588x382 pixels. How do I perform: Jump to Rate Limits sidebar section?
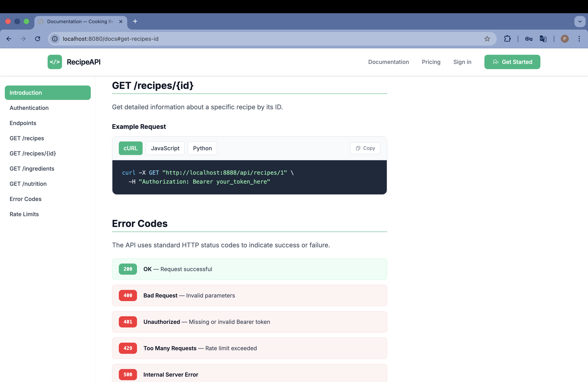coord(24,214)
